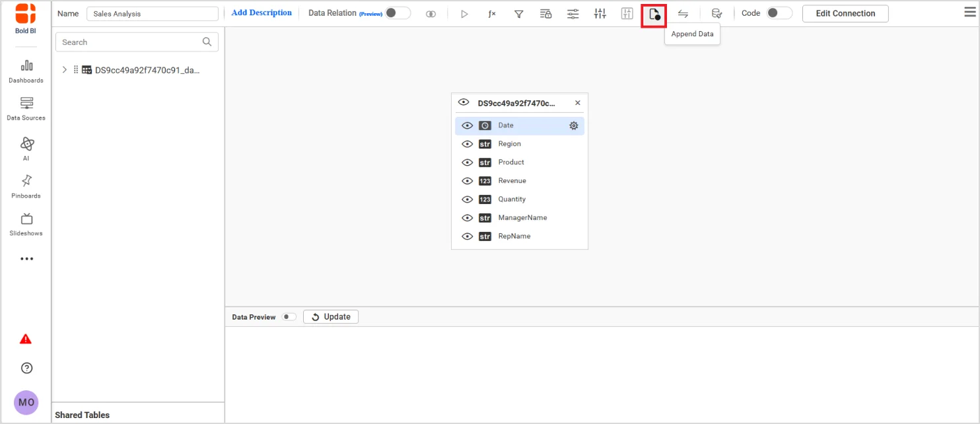Select the Quantity column row

(x=520, y=199)
